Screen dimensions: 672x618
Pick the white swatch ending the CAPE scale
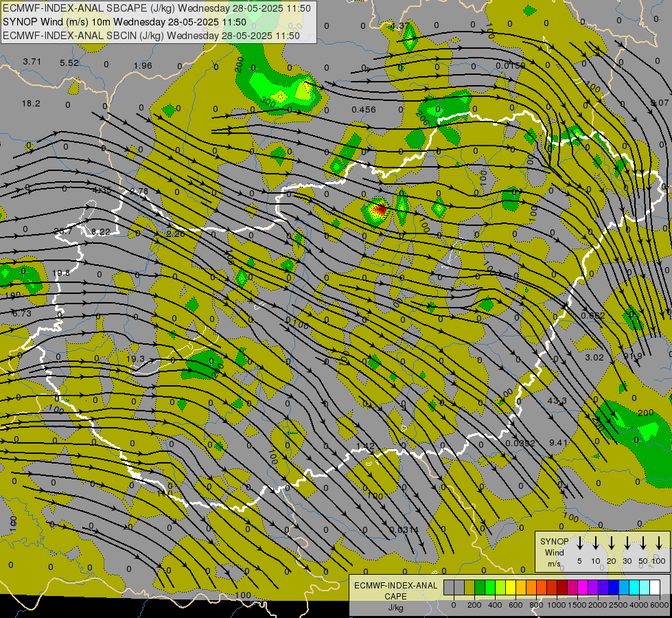tap(656, 587)
